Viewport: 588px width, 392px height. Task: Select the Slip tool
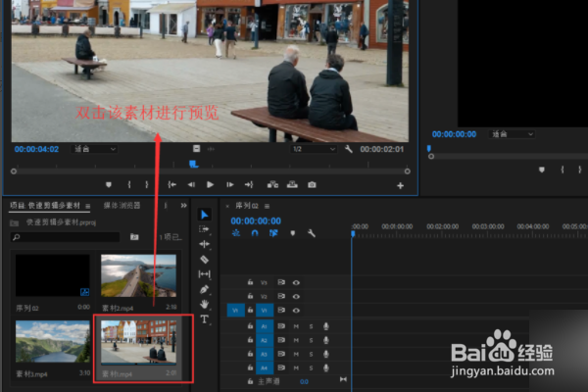(x=205, y=274)
